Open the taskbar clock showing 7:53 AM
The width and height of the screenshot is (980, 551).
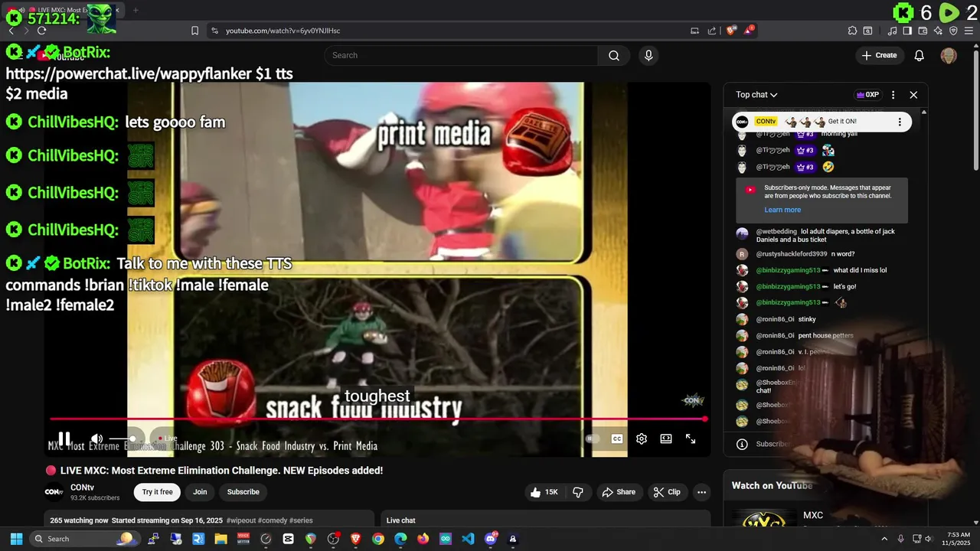pos(957,539)
